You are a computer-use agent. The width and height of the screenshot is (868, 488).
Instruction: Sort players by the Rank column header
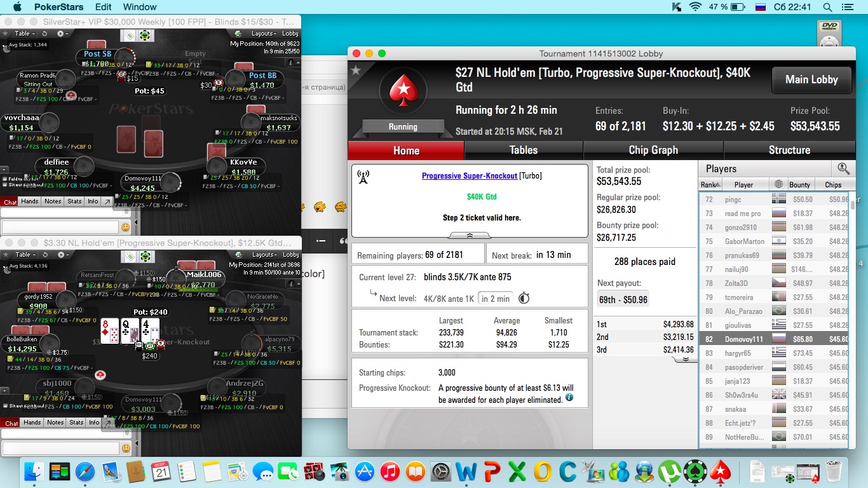710,184
